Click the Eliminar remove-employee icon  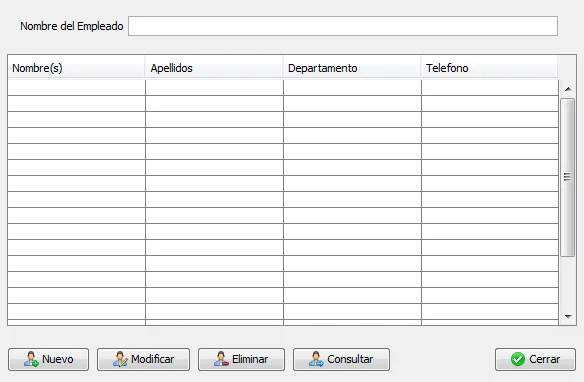(x=221, y=359)
